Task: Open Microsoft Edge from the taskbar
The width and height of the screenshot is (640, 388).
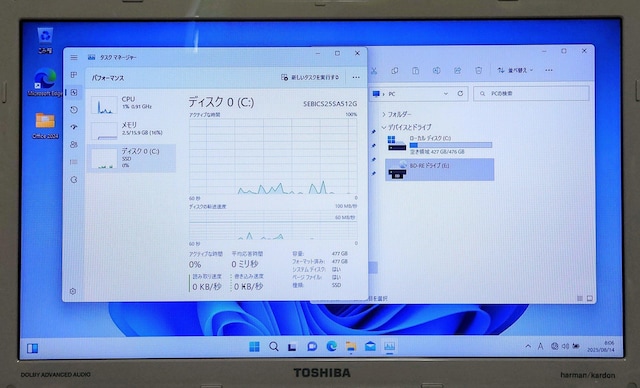Action: point(331,347)
